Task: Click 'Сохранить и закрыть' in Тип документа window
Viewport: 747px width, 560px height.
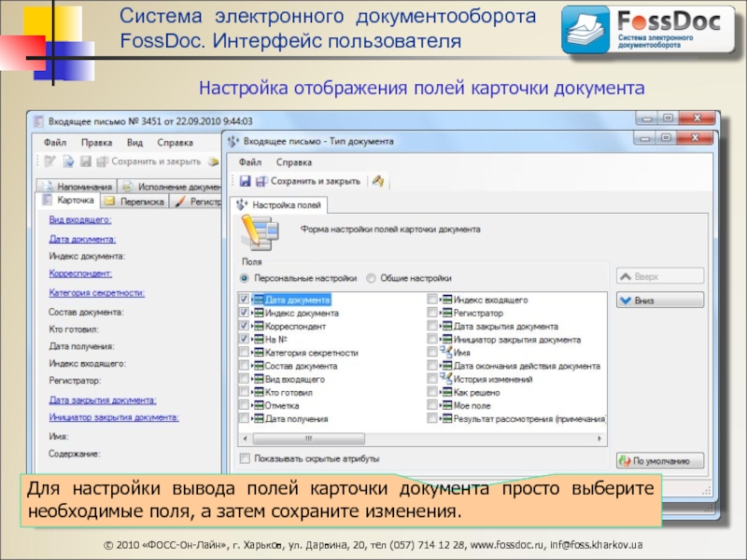Action: tap(308, 181)
